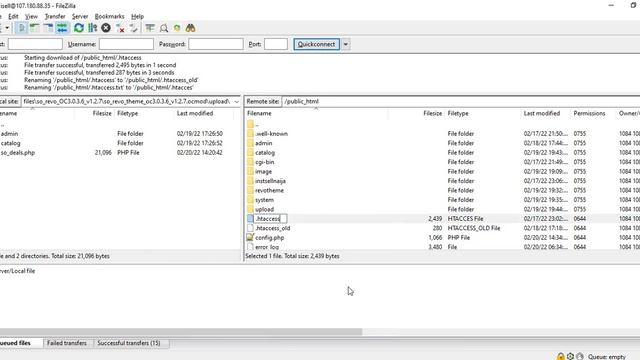Click the status bar icon next to Queue: empty
Image resolution: width=640 pixels, height=360 pixels.
coord(580,356)
